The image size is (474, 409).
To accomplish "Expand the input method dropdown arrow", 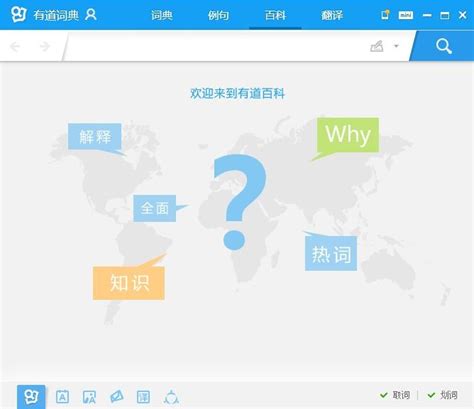I will [396, 46].
